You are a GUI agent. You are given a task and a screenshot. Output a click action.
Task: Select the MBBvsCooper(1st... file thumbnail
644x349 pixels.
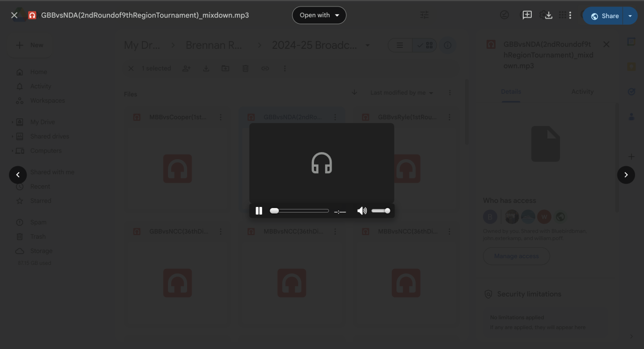(177, 169)
